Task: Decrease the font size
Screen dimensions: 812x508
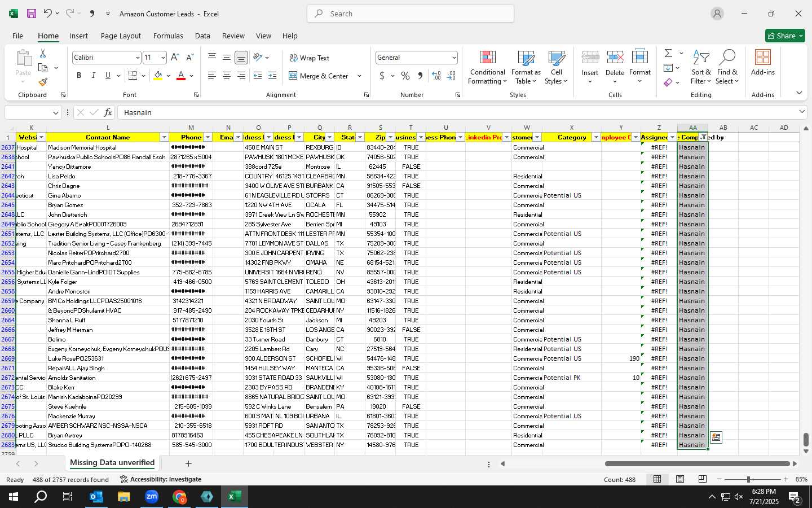Action: [189, 58]
